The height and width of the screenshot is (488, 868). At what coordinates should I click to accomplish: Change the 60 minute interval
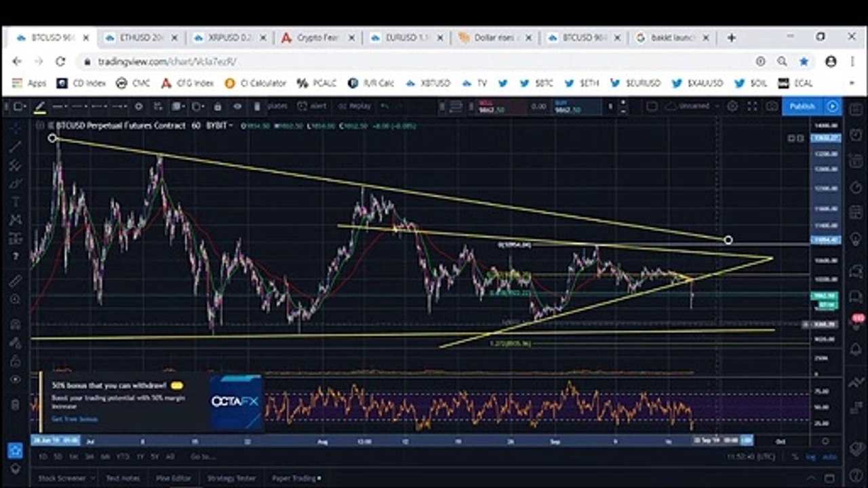click(196, 125)
